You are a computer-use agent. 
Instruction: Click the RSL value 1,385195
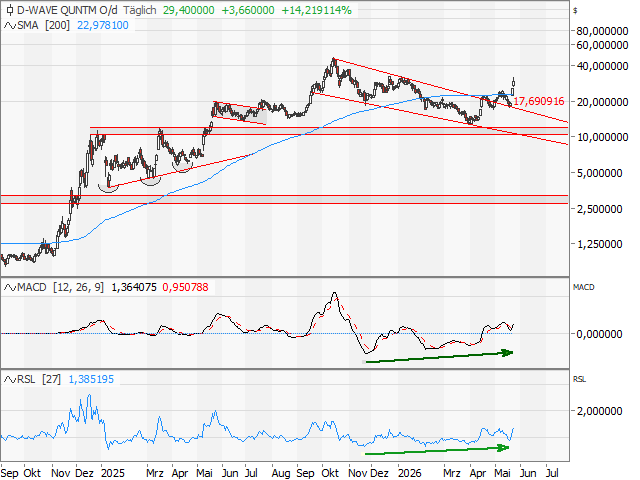[x=91, y=379]
